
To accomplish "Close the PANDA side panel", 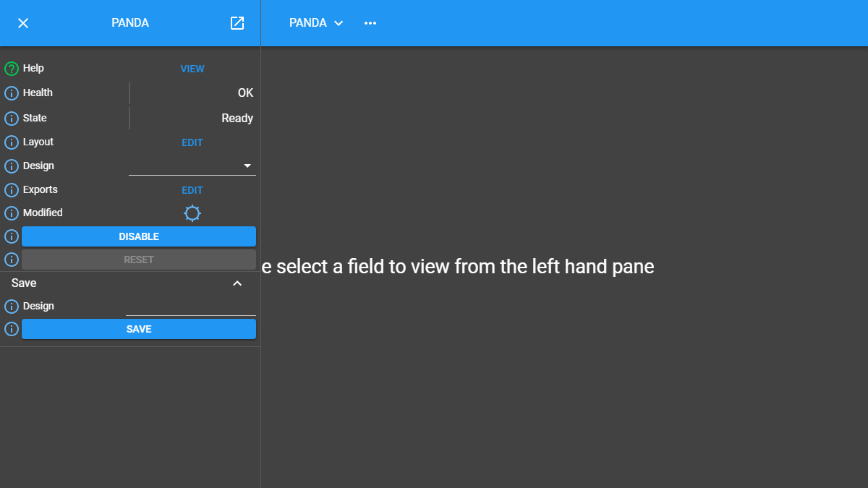I will point(23,23).
